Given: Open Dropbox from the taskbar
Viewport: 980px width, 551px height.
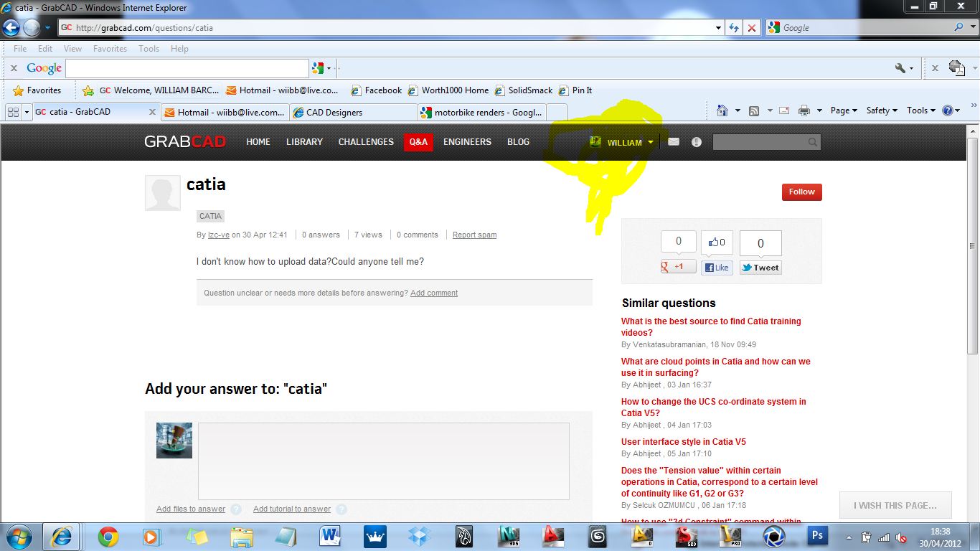Looking at the screenshot, I should pyautogui.click(x=419, y=536).
